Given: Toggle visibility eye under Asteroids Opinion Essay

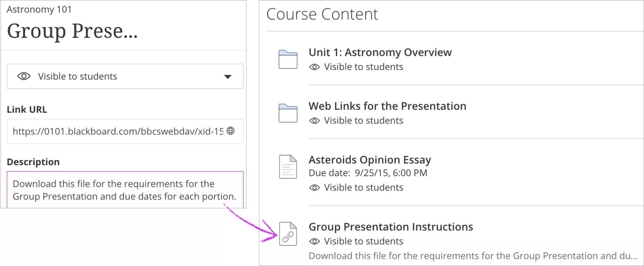Looking at the screenshot, I should click(x=314, y=188).
